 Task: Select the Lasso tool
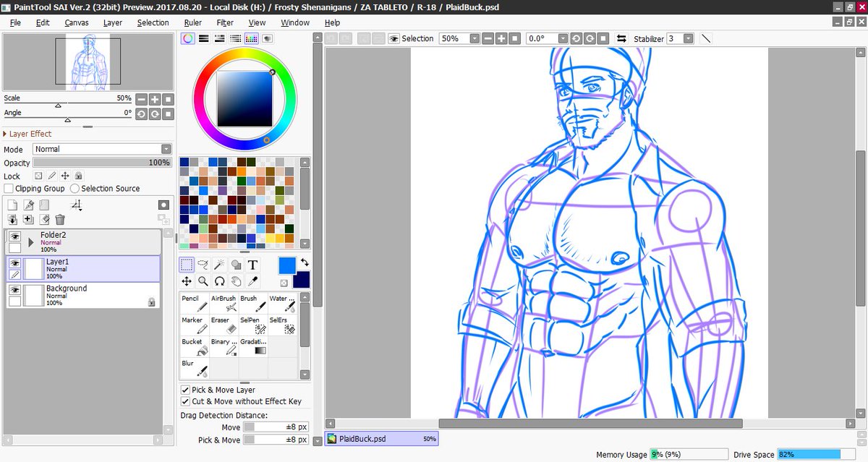203,265
